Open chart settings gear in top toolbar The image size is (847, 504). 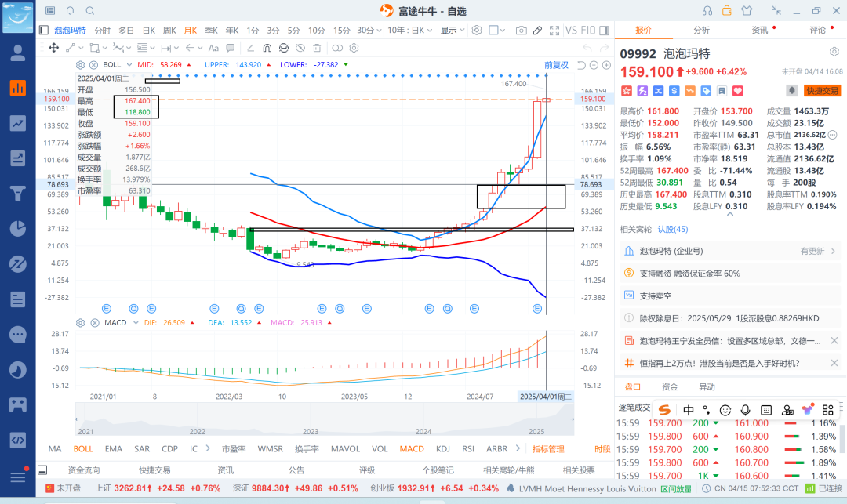pos(477,31)
